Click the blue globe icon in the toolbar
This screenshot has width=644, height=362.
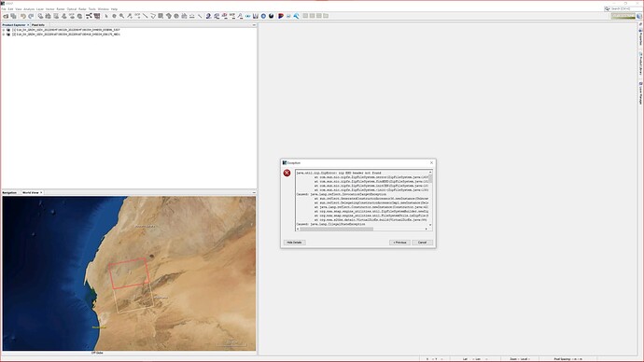[x=263, y=16]
